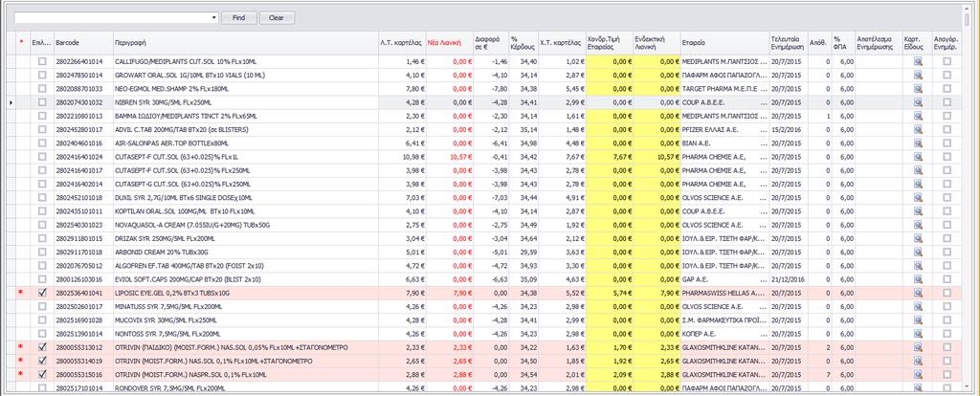
Task: Open item card icon for KOPTILAN ORAL.SOL row
Action: (x=918, y=211)
